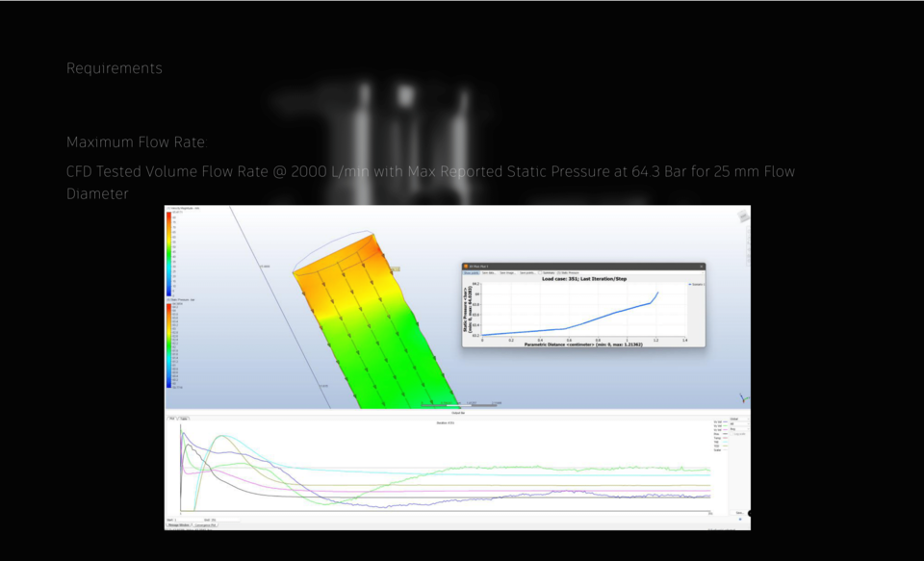Click the view navigation icon in viewport top-right corner
924x561 pixels.
[x=741, y=217]
